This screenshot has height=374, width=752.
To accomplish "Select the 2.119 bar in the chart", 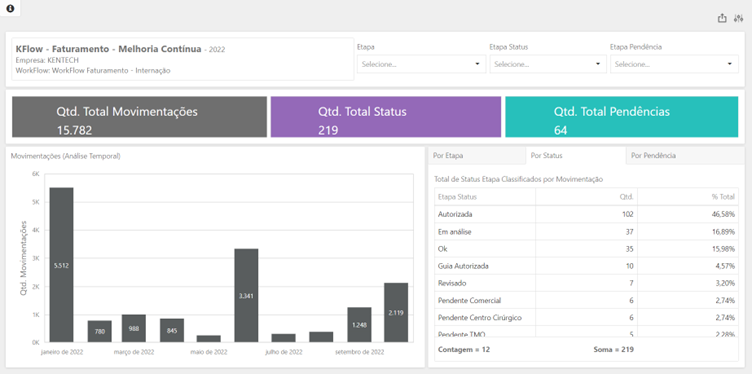I will (396, 313).
